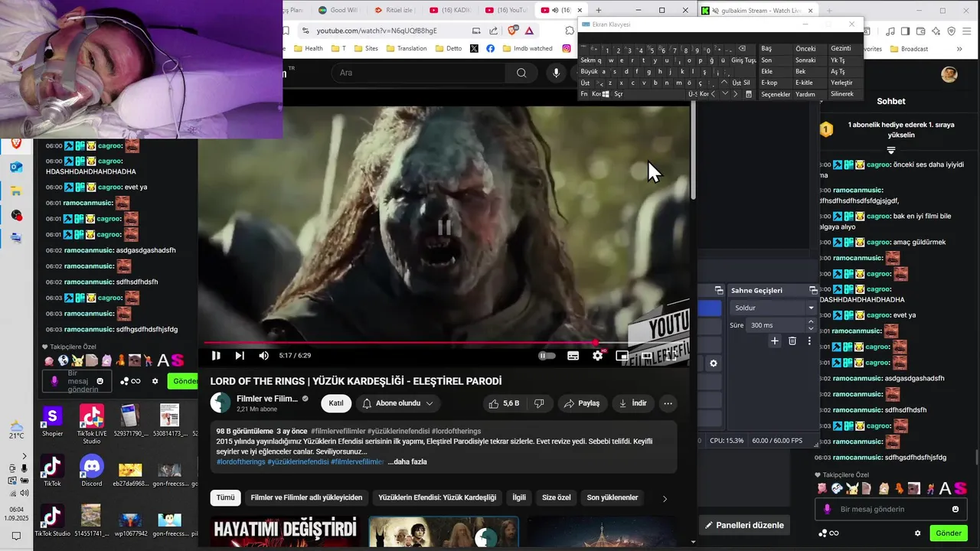The width and height of the screenshot is (980, 551).
Task: Open the YouTube player settings gear
Action: 598,356
